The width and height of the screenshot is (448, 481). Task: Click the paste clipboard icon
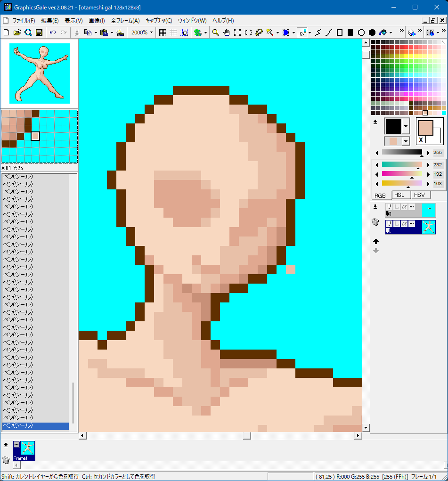[104, 33]
